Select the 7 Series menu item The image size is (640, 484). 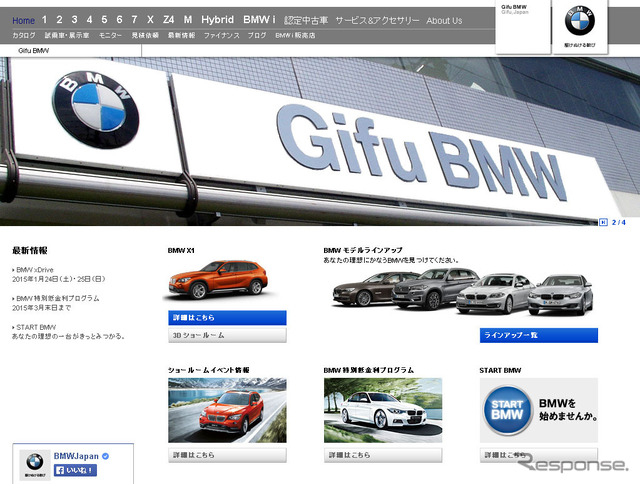(x=134, y=20)
